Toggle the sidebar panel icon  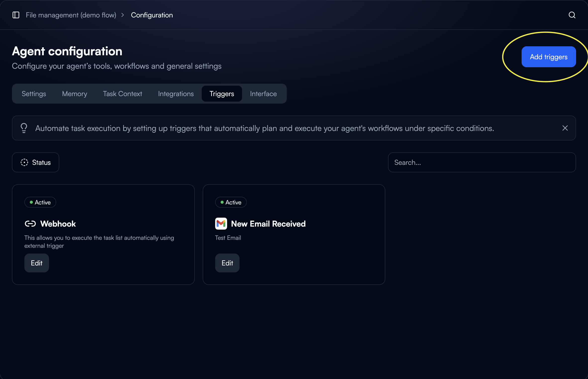pos(16,15)
